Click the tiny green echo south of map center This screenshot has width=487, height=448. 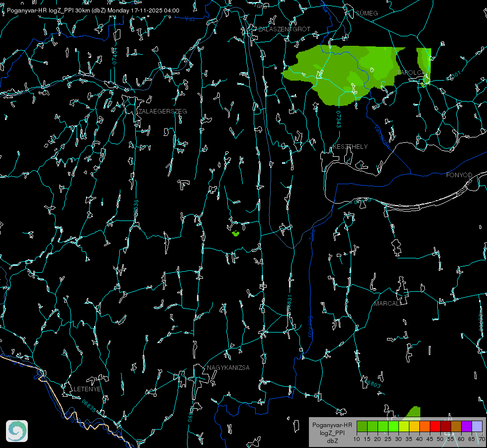236,233
